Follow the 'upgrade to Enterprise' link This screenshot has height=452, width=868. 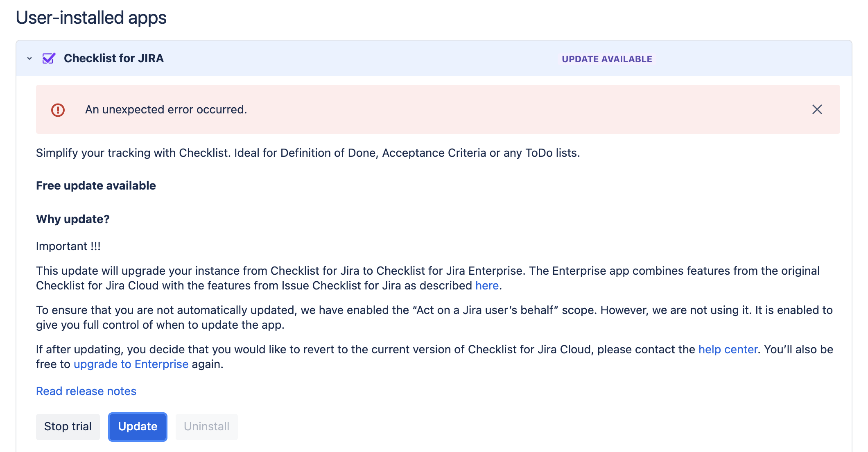point(131,364)
